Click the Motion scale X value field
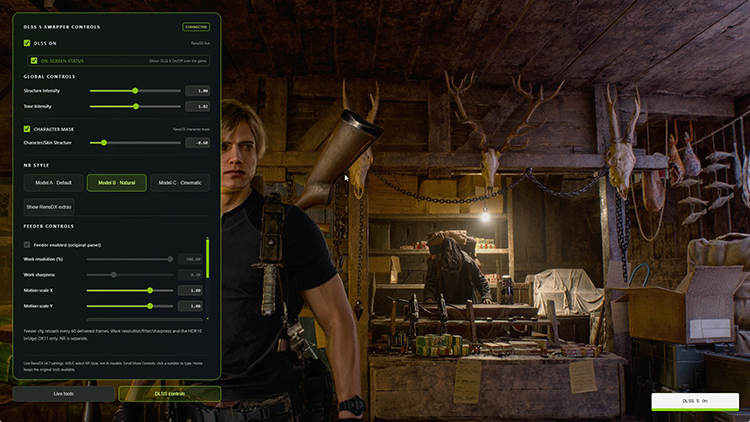The height and width of the screenshot is (422, 750). (x=190, y=290)
